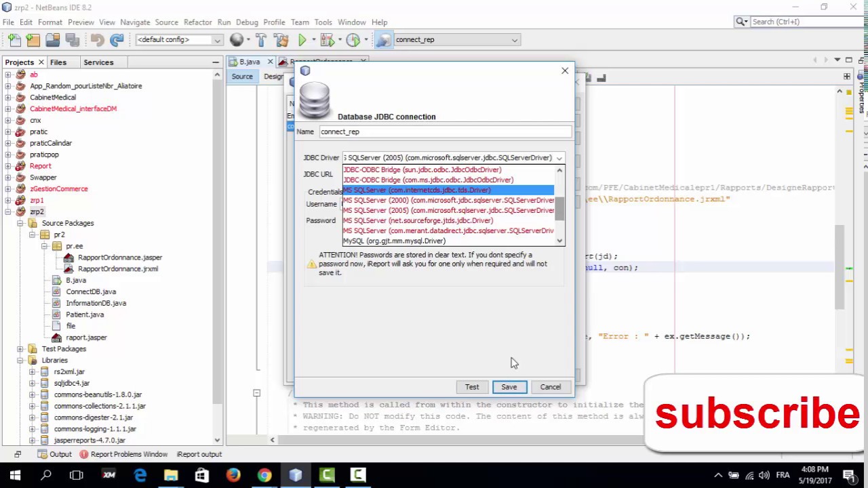The image size is (868, 488).
Task: Click the Source view button
Action: click(242, 77)
